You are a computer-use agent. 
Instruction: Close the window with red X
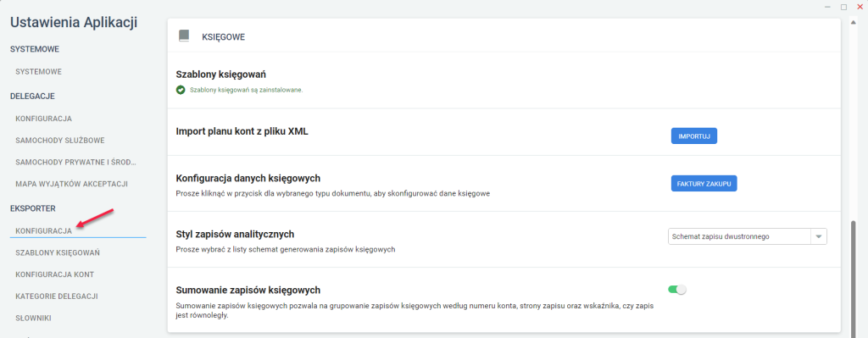(860, 7)
